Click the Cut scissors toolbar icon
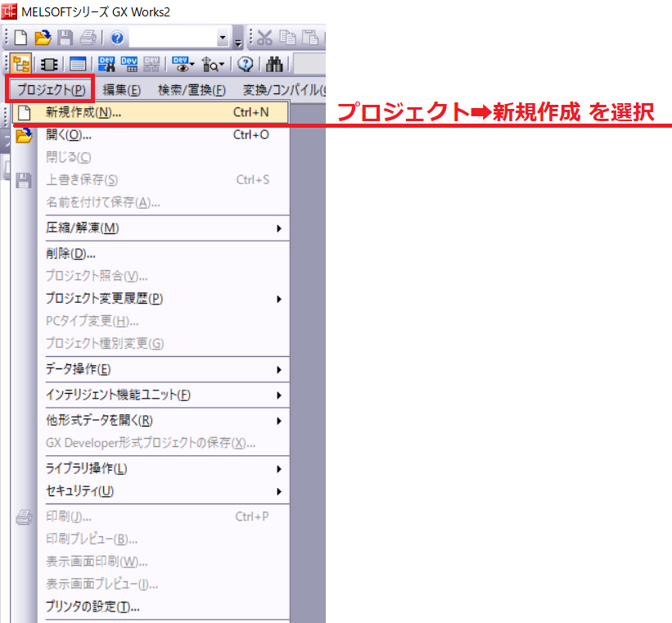Viewport: 672px width, 623px height. point(264,38)
